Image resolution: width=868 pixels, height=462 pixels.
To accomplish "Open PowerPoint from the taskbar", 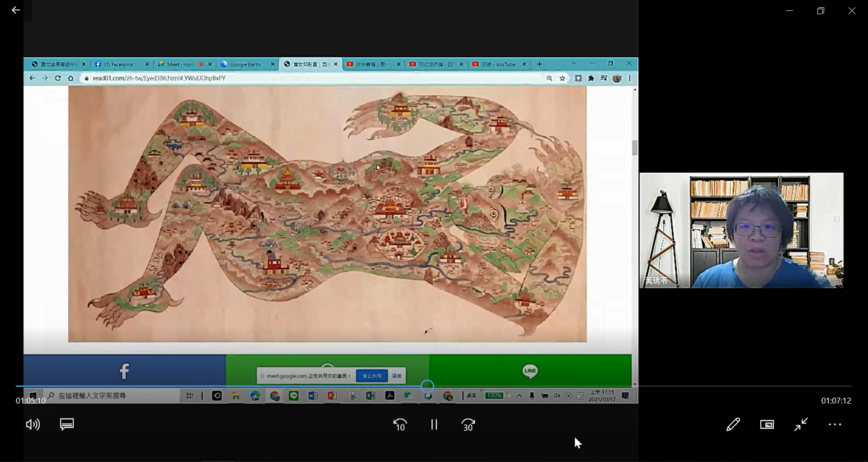I will point(332,395).
